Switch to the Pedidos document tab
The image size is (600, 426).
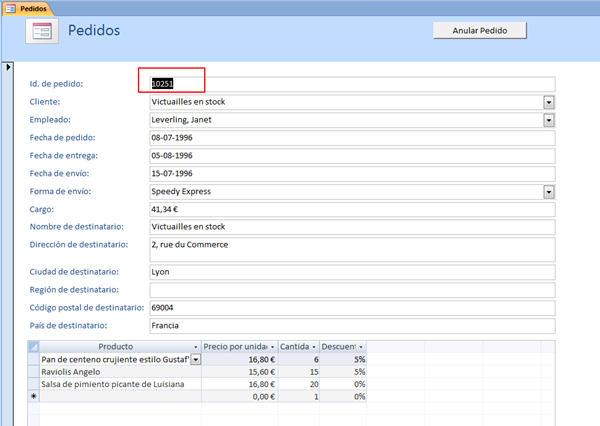point(32,7)
